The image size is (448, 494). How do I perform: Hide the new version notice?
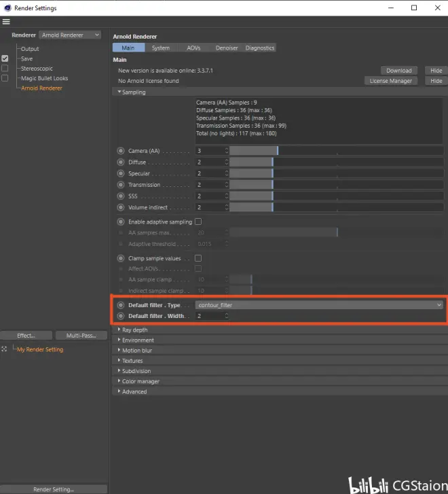pos(436,71)
